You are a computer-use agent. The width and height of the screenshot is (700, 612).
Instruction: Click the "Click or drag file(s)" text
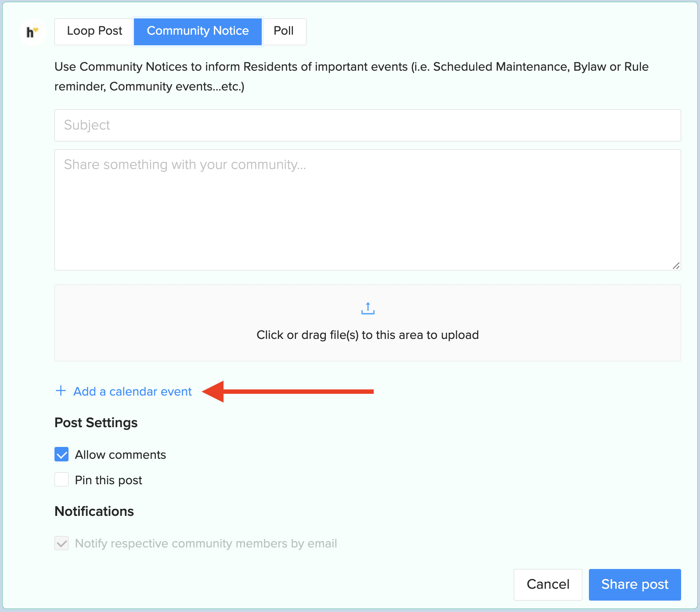368,335
